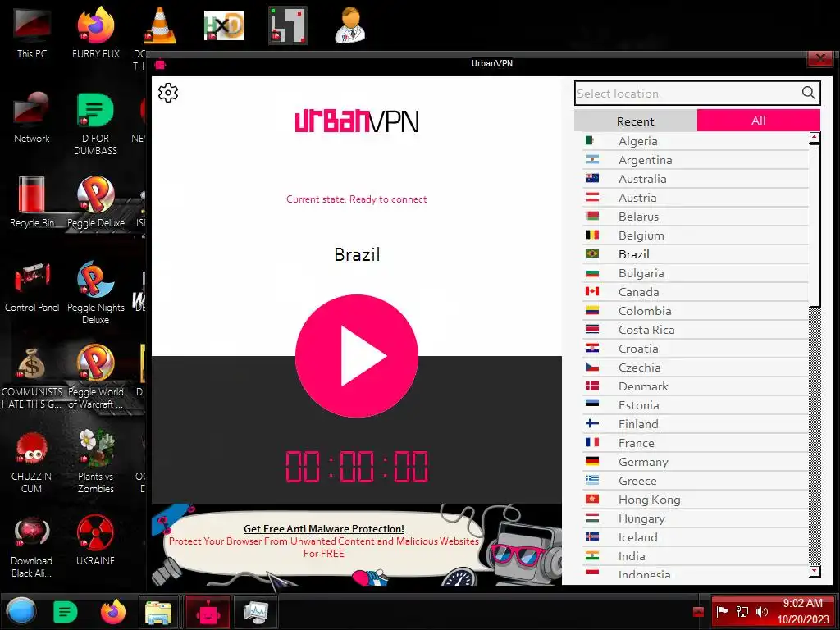Screen dimensions: 840x630
Task: Select Brazil in the country list
Action: [x=696, y=254]
